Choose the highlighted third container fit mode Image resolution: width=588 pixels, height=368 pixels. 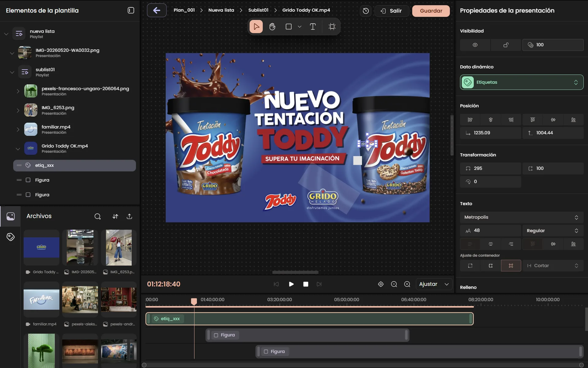pyautogui.click(x=511, y=266)
